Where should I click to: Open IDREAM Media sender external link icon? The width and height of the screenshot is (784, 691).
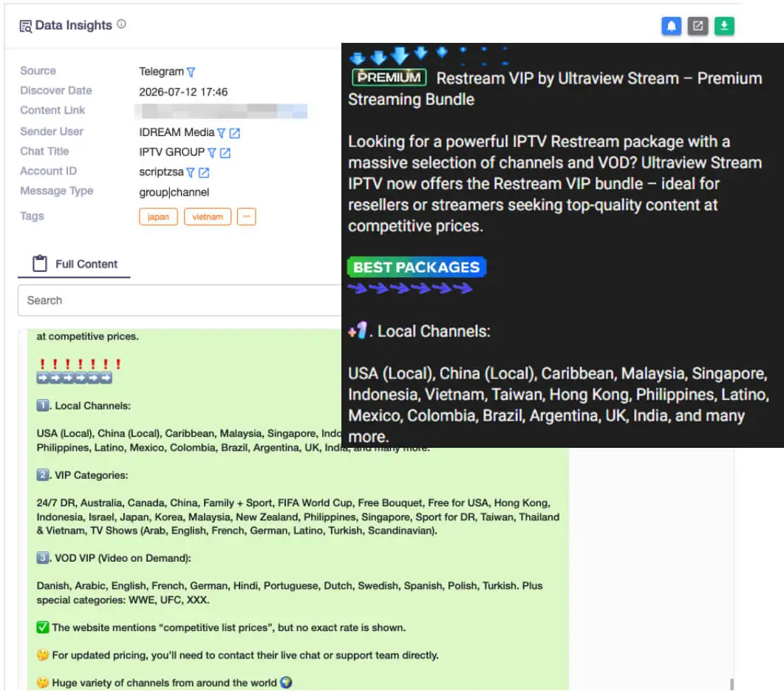pyautogui.click(x=234, y=133)
